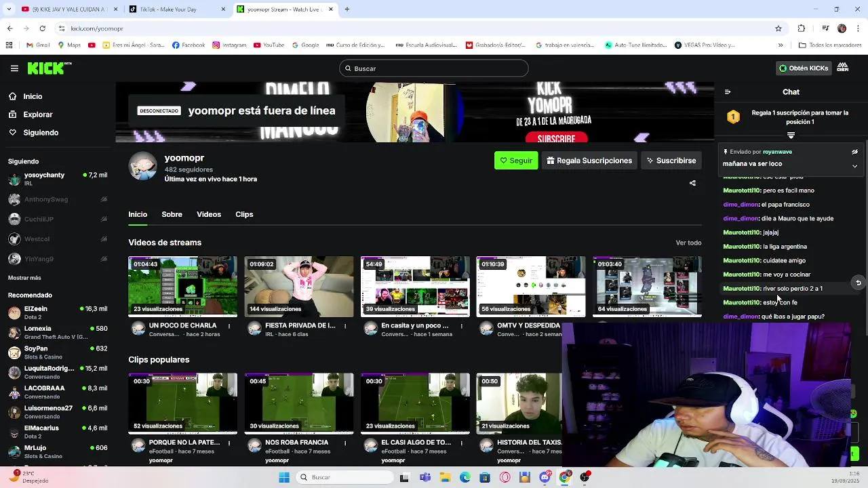Share the yoomopr channel via share icon

692,183
